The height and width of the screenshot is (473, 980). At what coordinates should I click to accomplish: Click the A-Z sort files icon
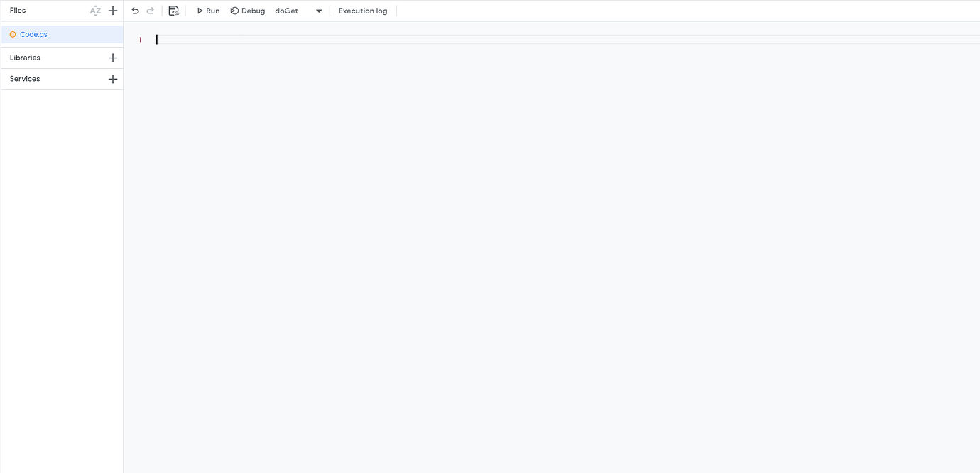coord(94,10)
